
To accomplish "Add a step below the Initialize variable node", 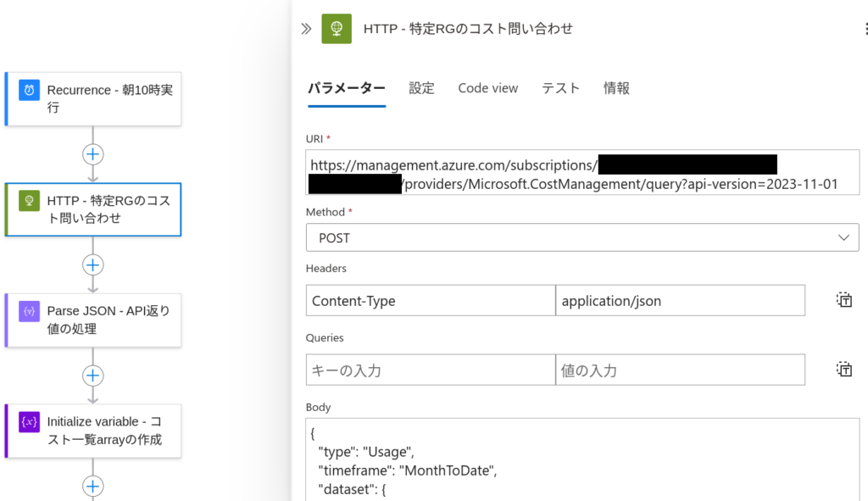I will (x=93, y=486).
